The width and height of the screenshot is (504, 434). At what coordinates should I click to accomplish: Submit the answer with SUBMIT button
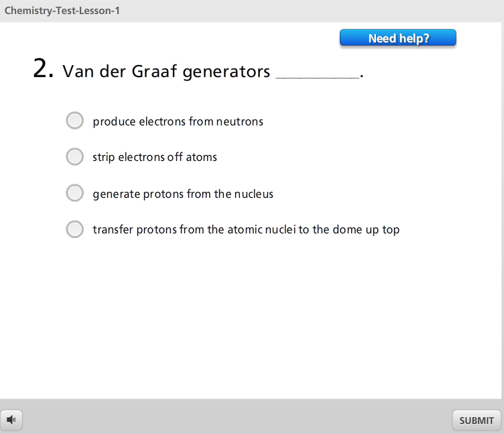coord(477,420)
